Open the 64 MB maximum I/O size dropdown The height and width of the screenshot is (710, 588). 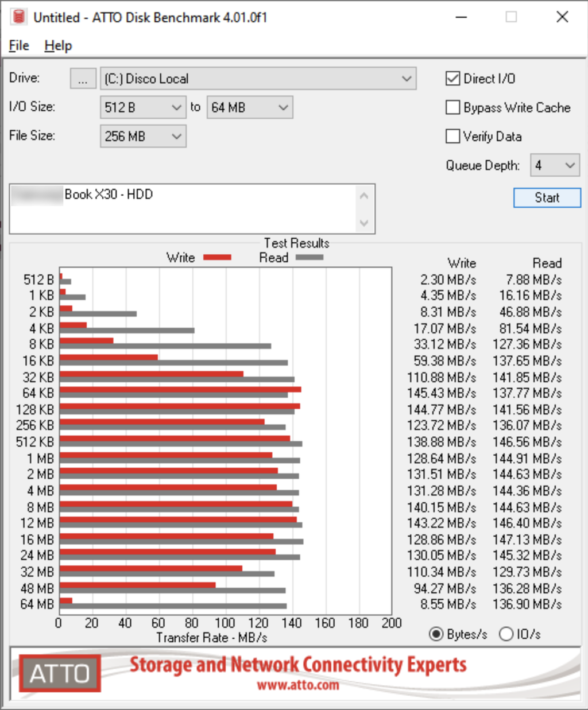click(x=250, y=107)
